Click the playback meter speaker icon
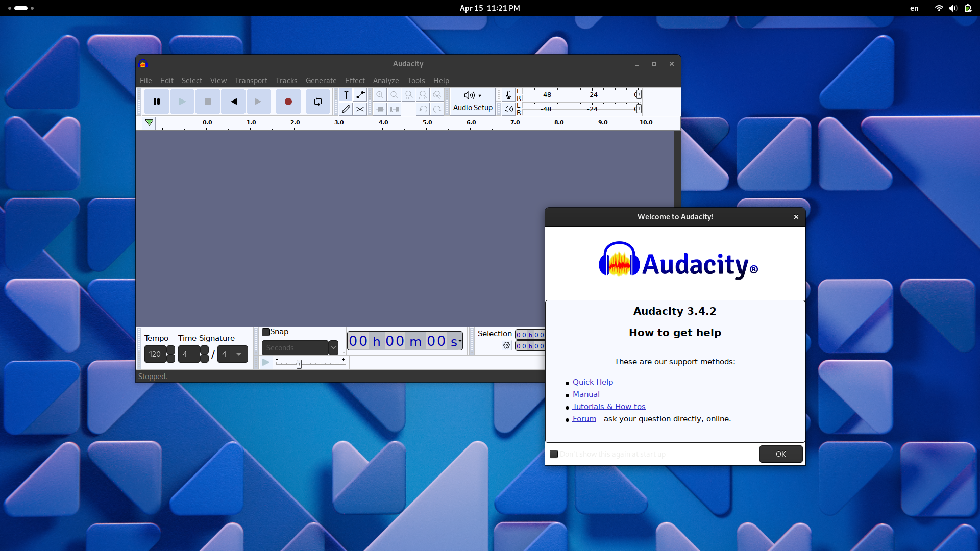The image size is (980, 551). (509, 109)
